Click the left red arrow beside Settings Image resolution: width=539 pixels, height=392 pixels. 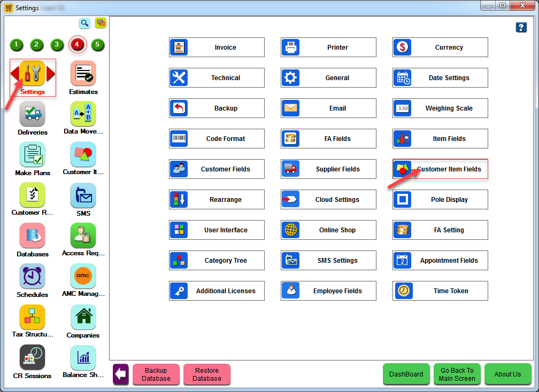pyautogui.click(x=15, y=74)
